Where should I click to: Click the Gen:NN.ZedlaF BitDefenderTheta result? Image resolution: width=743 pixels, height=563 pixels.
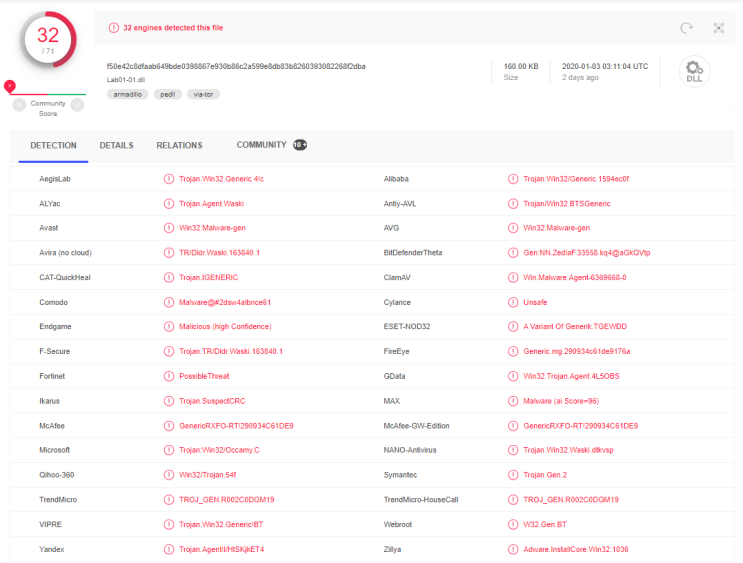click(x=587, y=253)
